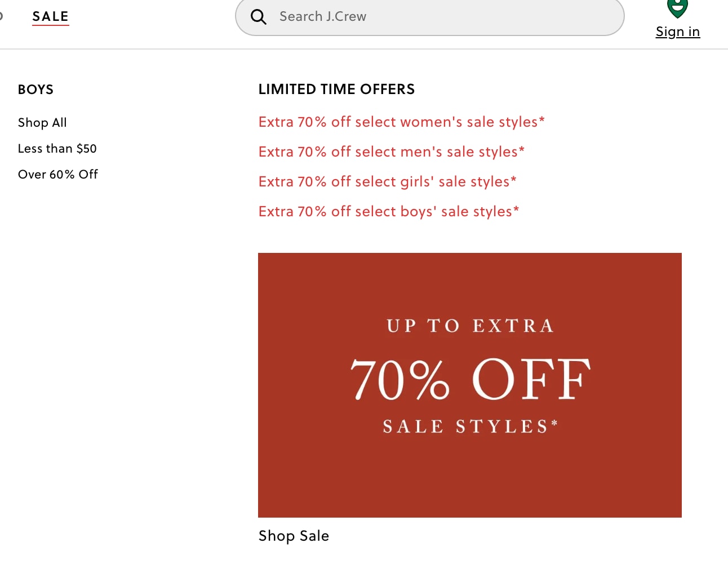Click the UP TO EXTRA banner text
Image resolution: width=728 pixels, height=570 pixels.
(470, 326)
